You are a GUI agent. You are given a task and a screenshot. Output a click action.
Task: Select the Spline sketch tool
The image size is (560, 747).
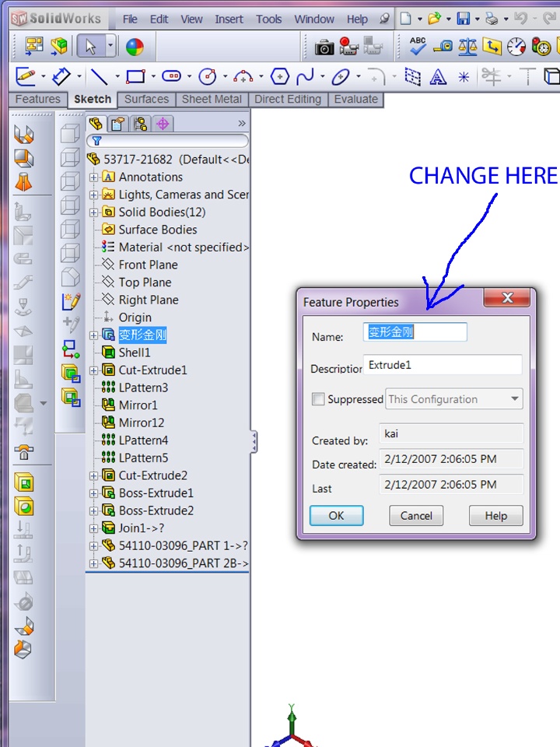[x=305, y=76]
